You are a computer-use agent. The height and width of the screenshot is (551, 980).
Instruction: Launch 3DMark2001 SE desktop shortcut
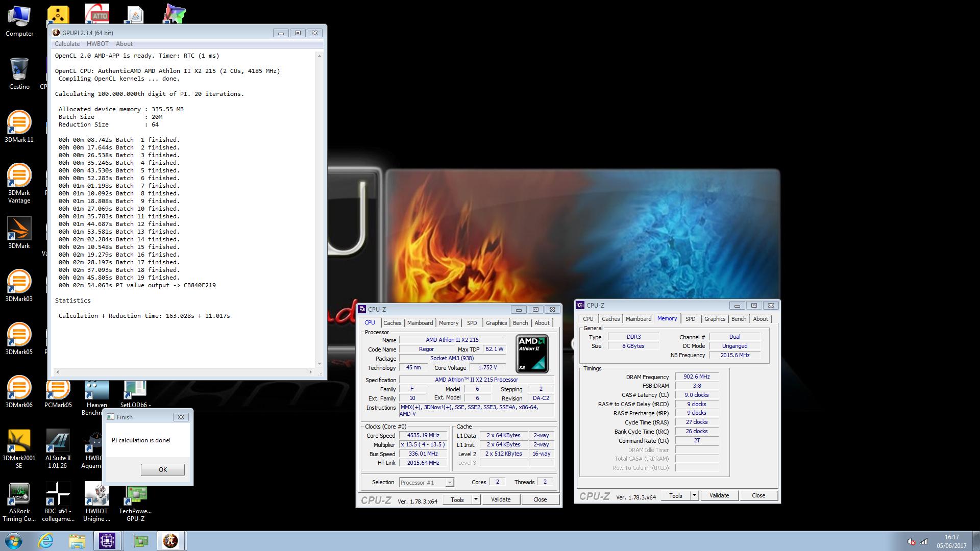tap(19, 449)
